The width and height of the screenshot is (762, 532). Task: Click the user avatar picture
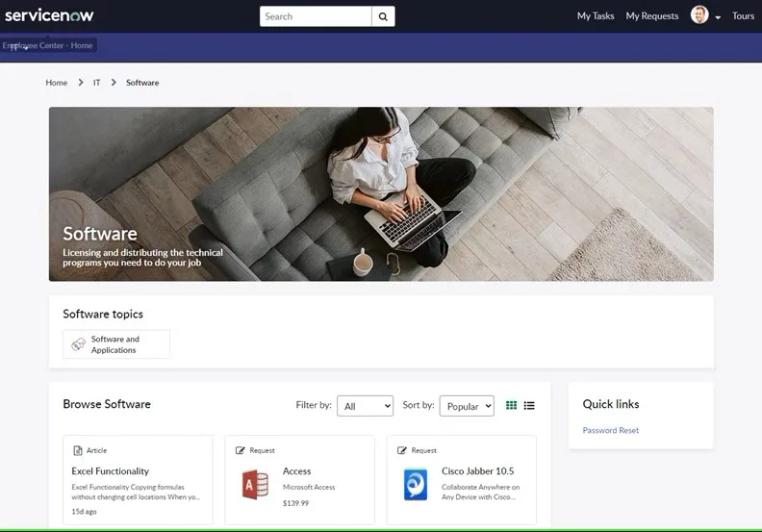(x=699, y=15)
